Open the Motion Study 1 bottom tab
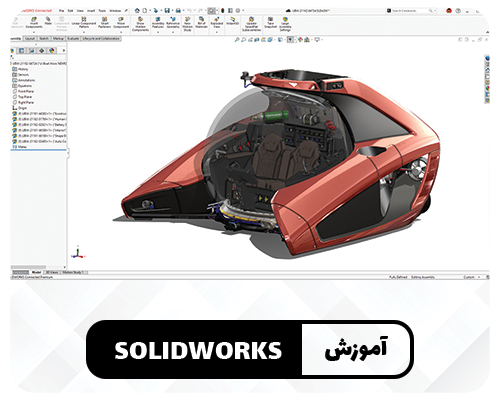 point(73,272)
